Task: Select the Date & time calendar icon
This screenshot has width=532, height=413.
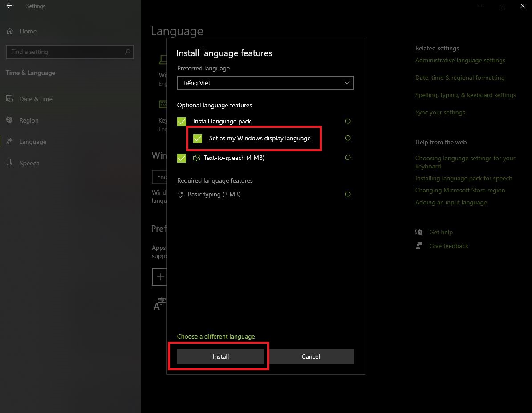Action: (9, 99)
